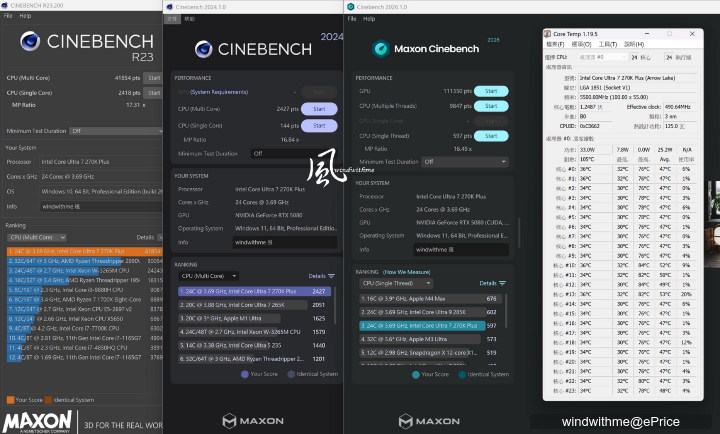Select the AMD Ryzen Threadripper 2990 row in R23 ranking

pyautogui.click(x=84, y=261)
